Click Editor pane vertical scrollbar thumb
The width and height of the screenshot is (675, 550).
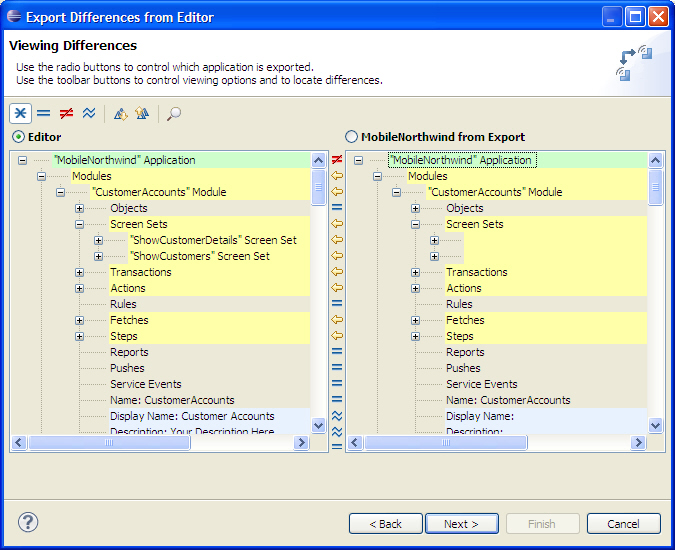(x=318, y=188)
